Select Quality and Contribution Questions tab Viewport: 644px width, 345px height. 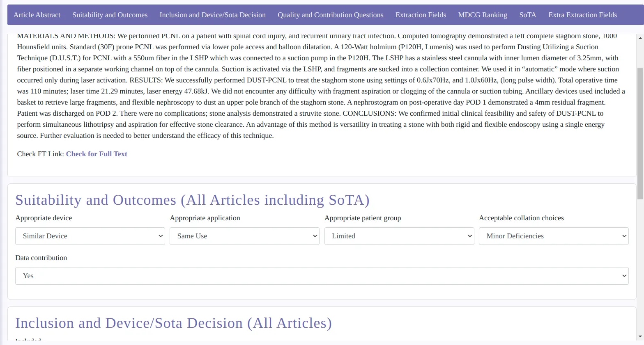pyautogui.click(x=330, y=15)
